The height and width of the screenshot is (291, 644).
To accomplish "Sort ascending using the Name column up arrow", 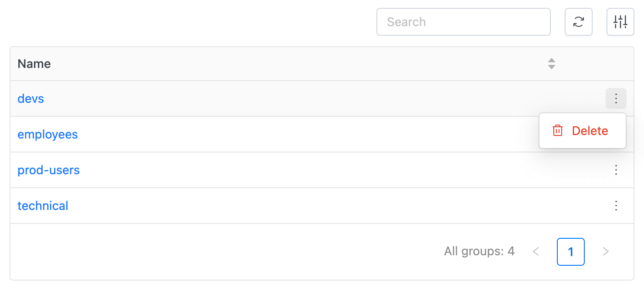I will (x=552, y=61).
